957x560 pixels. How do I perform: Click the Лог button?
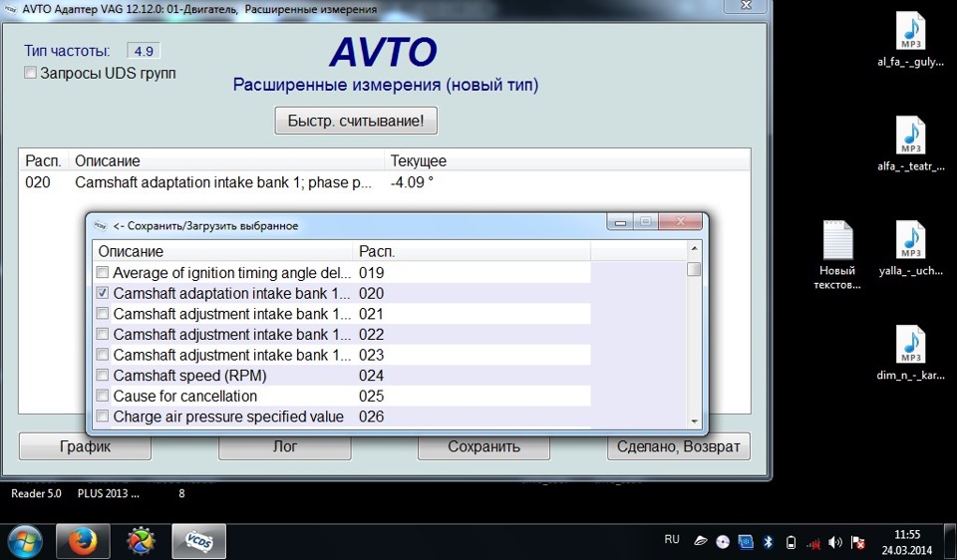(x=285, y=446)
